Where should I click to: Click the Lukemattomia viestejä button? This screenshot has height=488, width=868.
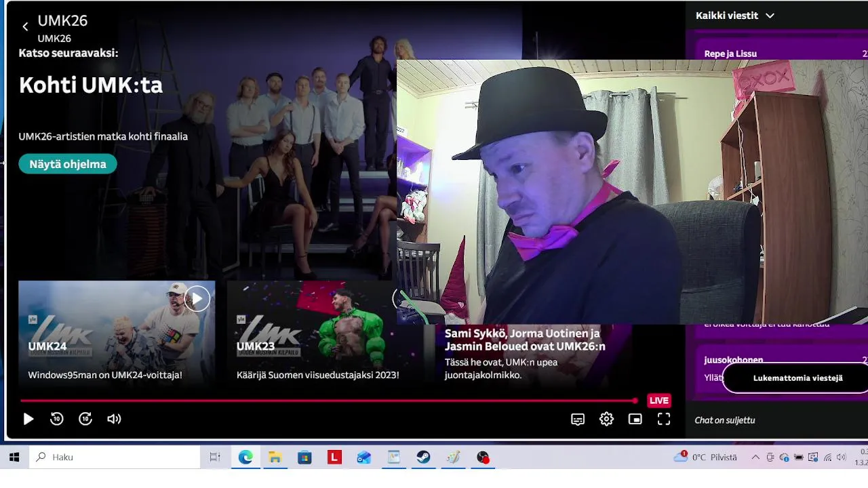click(797, 378)
